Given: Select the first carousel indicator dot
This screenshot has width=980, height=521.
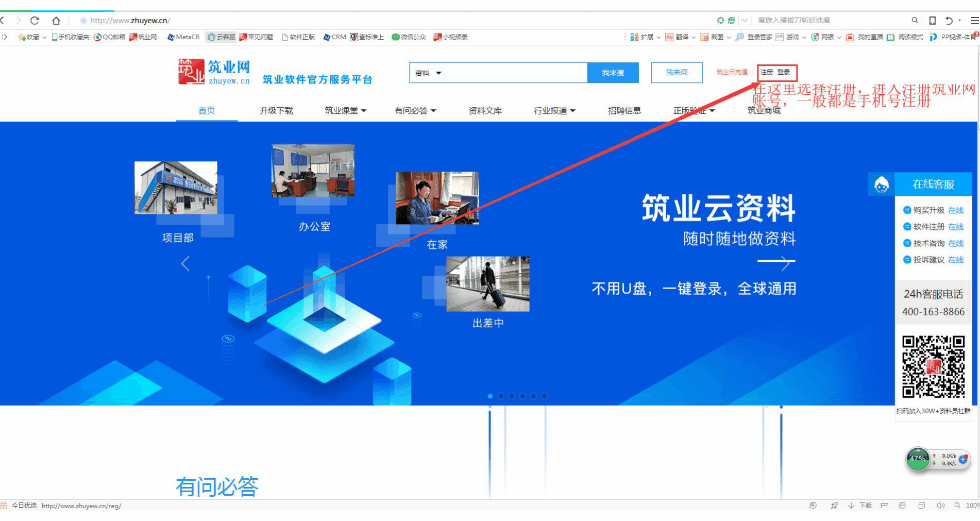Looking at the screenshot, I should [490, 396].
